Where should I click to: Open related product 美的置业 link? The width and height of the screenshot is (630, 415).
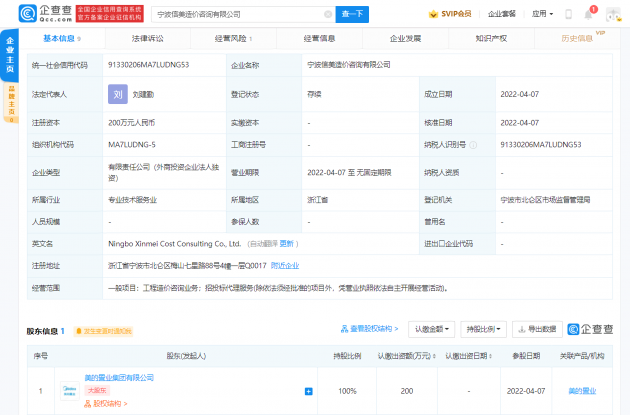pyautogui.click(x=582, y=391)
